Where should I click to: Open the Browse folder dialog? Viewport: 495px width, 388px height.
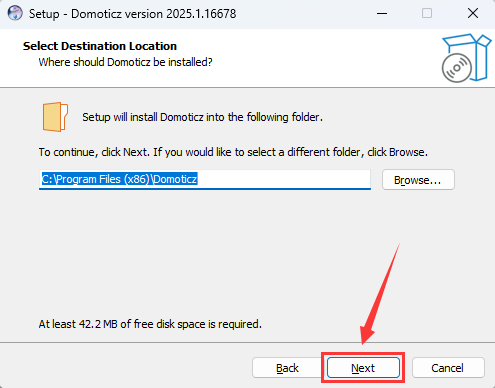418,180
